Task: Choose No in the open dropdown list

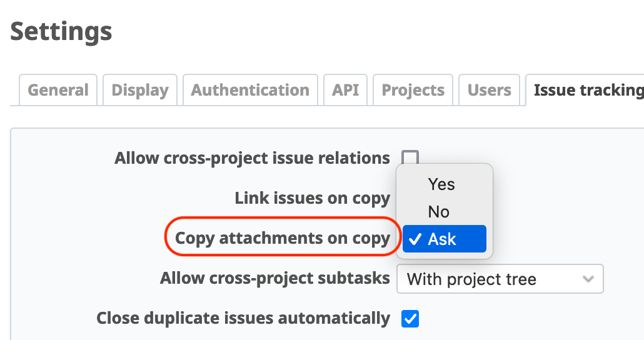Action: 439,212
